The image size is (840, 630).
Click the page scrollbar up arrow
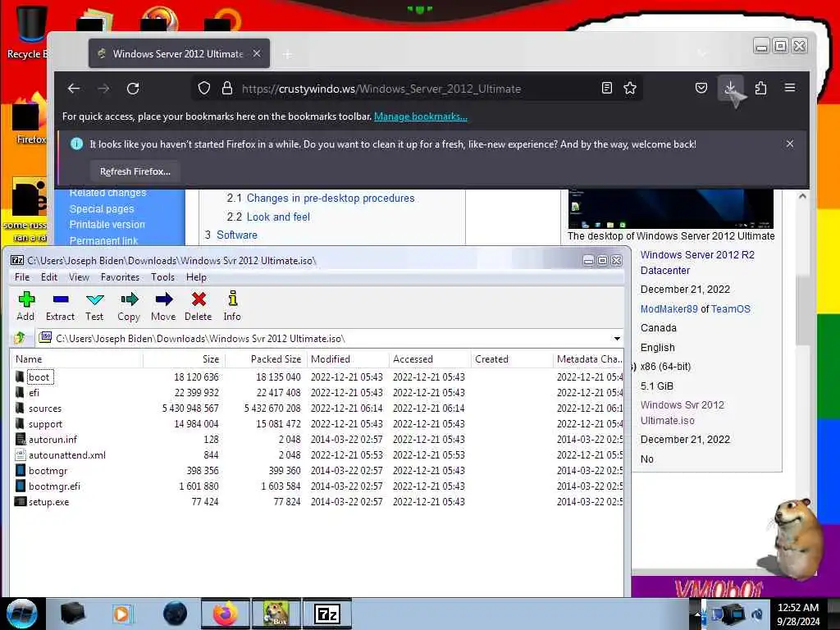coord(802,196)
